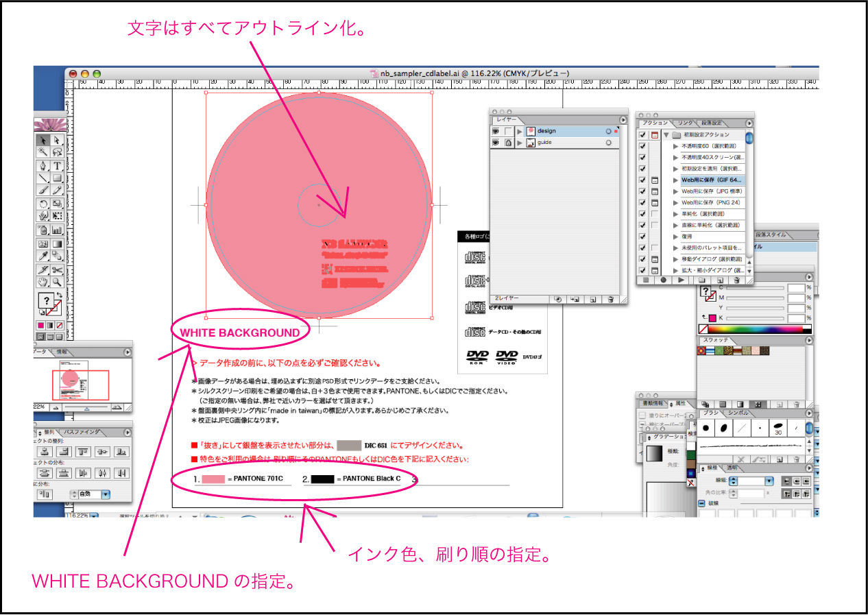
Task: Switch to the リンク tab
Action: tap(686, 123)
